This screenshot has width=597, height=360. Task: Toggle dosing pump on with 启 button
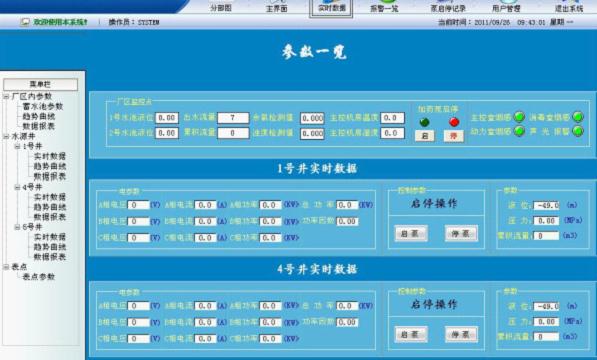pos(425,136)
